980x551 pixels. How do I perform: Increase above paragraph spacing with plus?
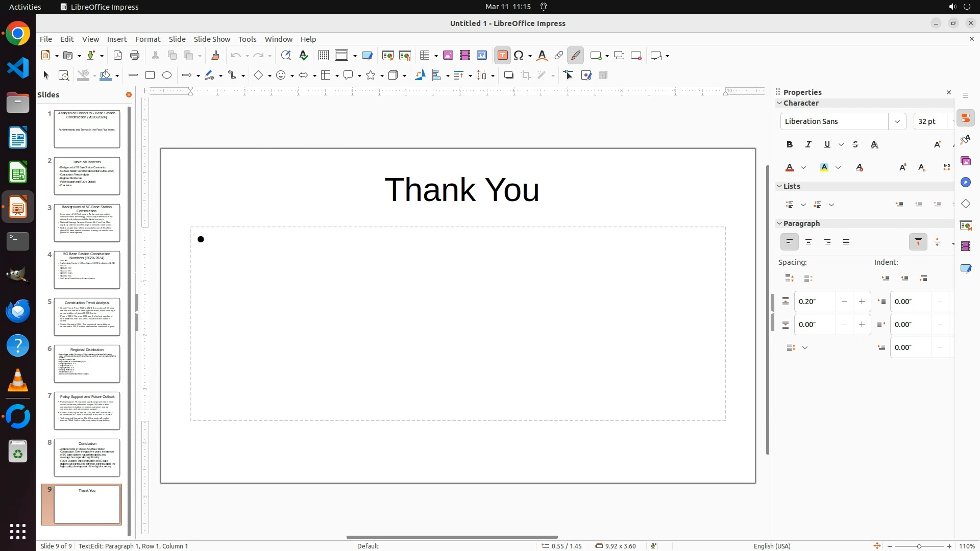click(862, 302)
